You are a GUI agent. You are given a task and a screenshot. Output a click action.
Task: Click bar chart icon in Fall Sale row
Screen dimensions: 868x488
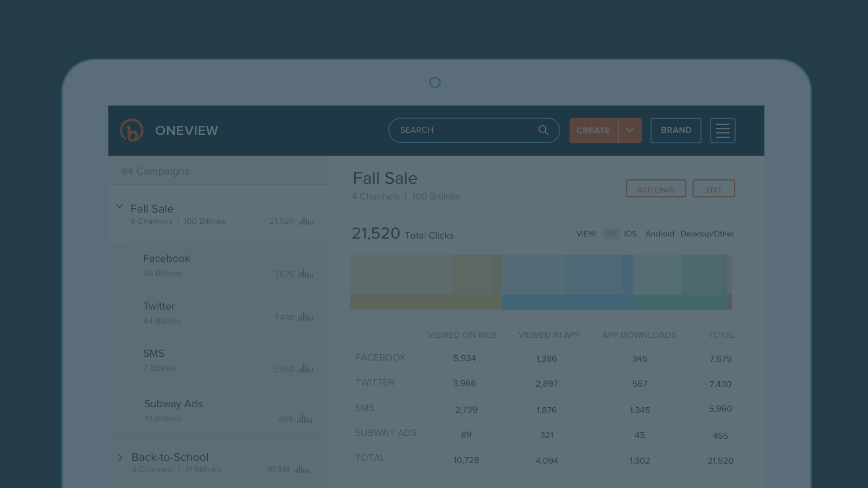click(x=307, y=221)
